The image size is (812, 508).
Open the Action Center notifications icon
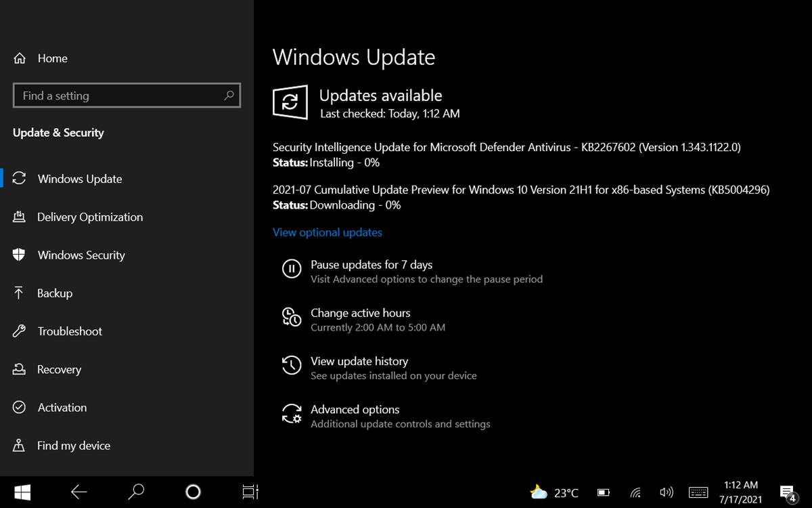(x=787, y=492)
